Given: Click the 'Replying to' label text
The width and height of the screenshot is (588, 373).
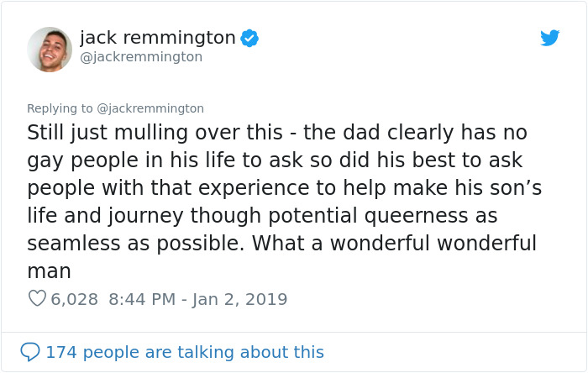Looking at the screenshot, I should 60,108.
